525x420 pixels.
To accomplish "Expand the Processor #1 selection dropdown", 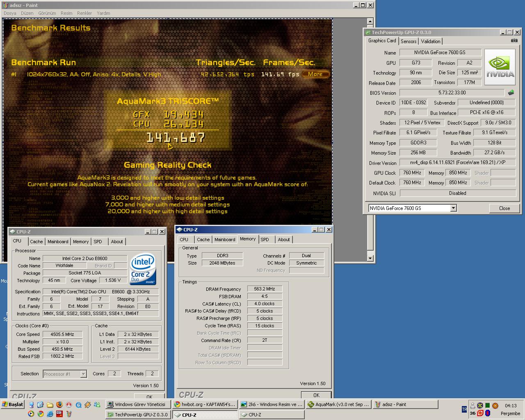I will click(x=83, y=374).
